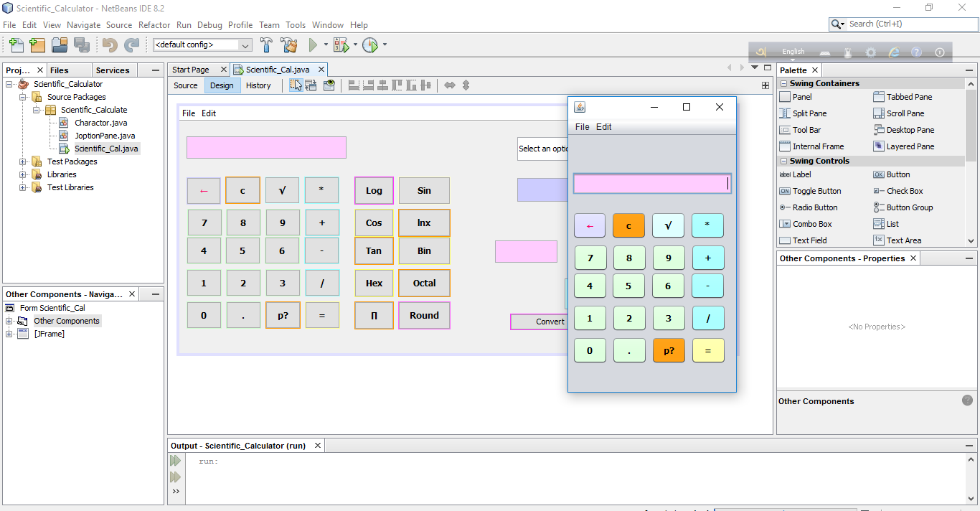The width and height of the screenshot is (980, 511).
Task: Undo the last edit
Action: [x=108, y=44]
